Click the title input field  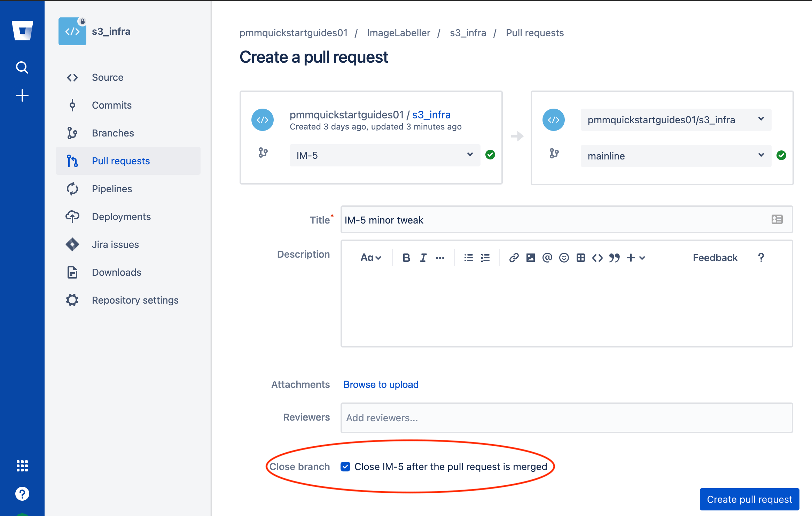(566, 220)
